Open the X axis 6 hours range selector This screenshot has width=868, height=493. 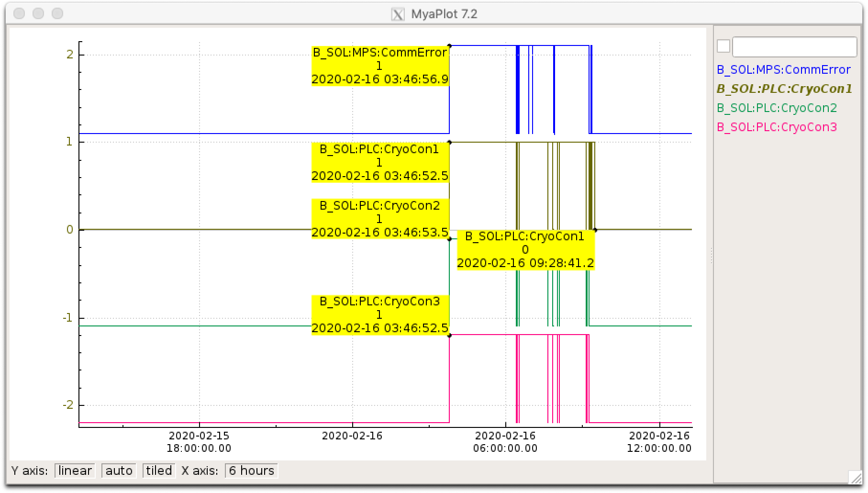click(251, 471)
